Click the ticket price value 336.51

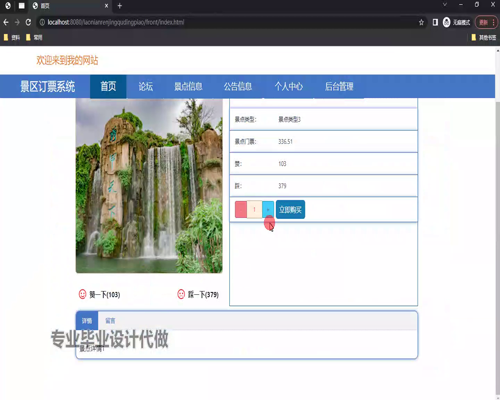click(285, 142)
